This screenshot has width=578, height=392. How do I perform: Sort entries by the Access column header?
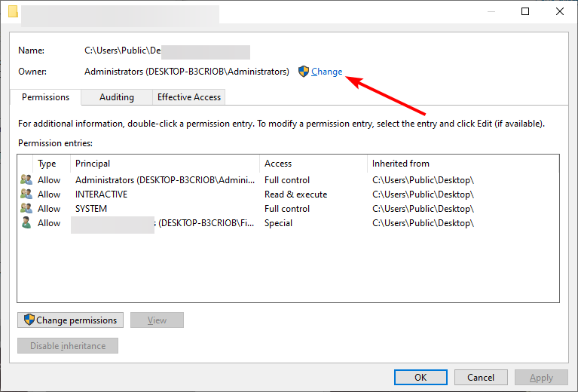(278, 164)
